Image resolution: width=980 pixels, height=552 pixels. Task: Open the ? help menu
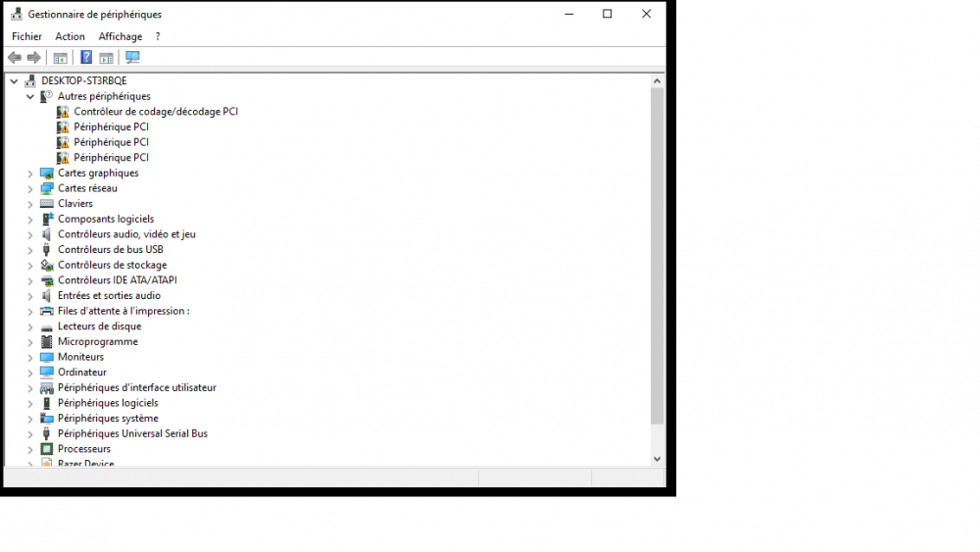click(158, 36)
